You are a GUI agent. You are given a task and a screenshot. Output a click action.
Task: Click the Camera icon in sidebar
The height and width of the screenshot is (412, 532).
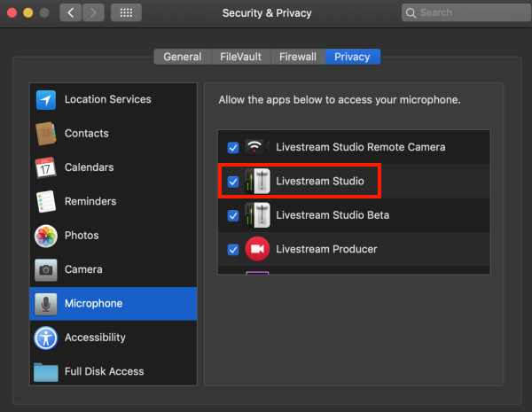pos(46,270)
